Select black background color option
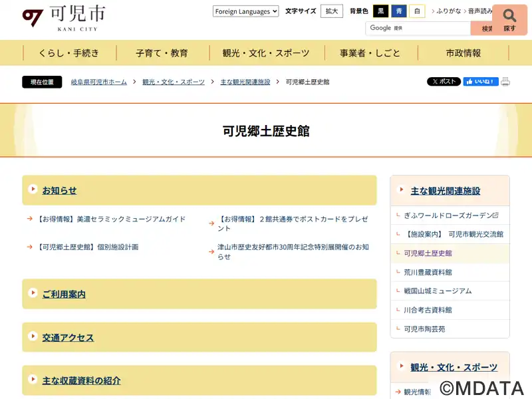The image size is (532, 399). coord(381,11)
